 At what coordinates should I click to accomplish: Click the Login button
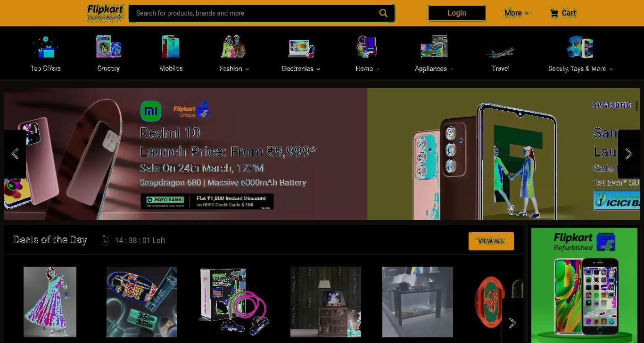[456, 13]
